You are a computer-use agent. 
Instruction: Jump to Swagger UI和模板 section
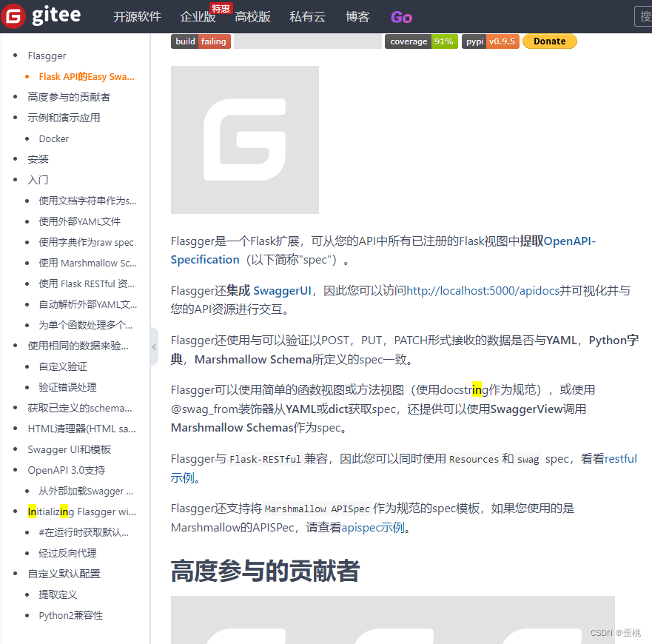pos(69,449)
